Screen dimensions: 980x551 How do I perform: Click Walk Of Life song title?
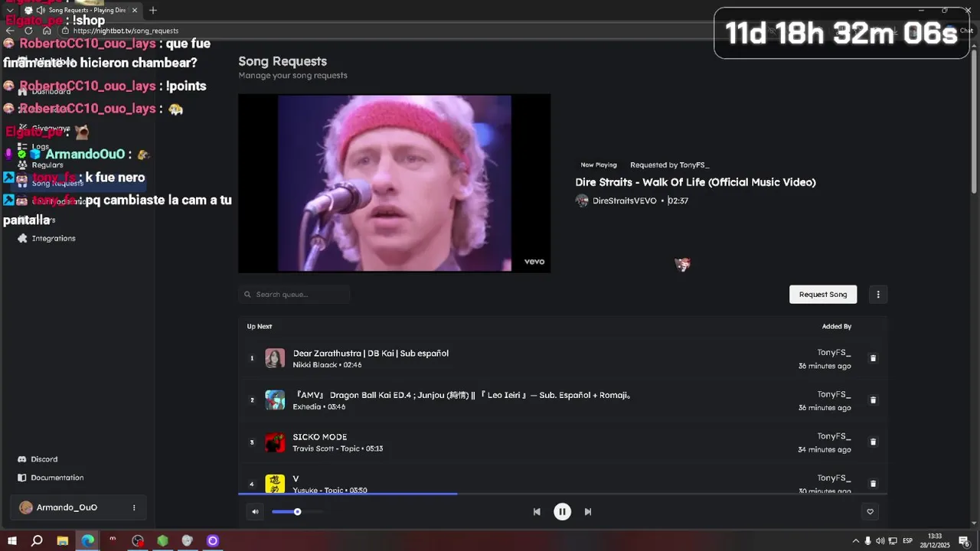[x=695, y=182]
